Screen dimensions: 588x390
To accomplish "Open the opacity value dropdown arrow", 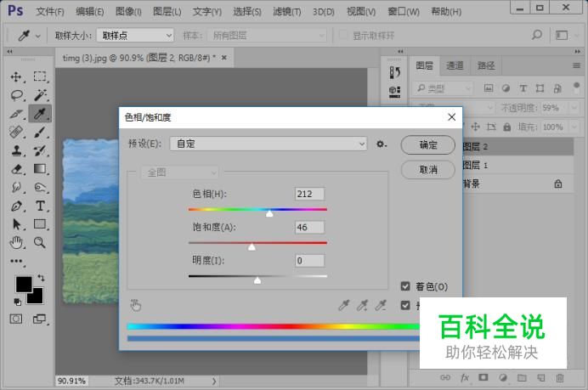I will 574,108.
